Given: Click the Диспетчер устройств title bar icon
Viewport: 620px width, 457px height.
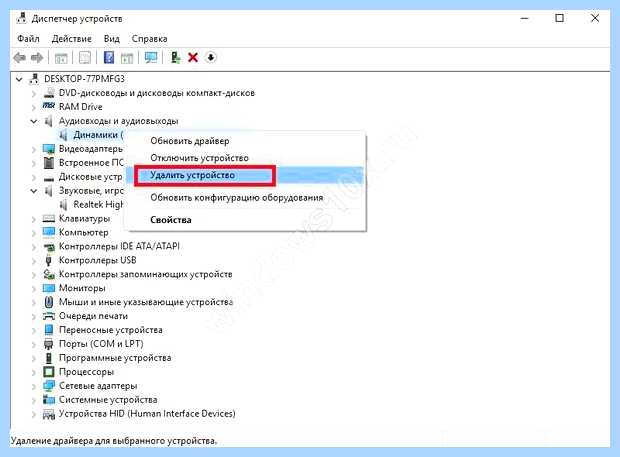Looking at the screenshot, I should tap(21, 18).
